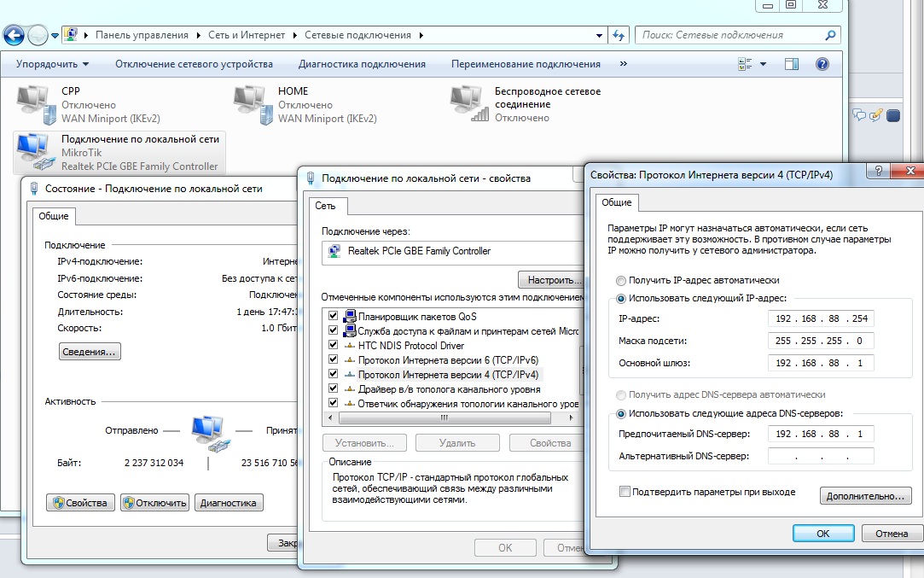Uncheck Протокол Интернета версии 4 (TCP/IPv4)
This screenshot has width=924, height=578.
pyautogui.click(x=333, y=375)
